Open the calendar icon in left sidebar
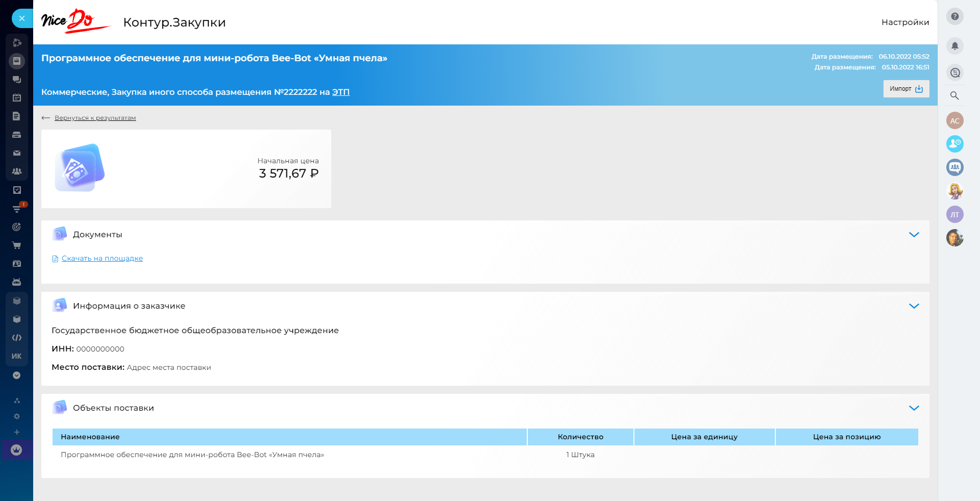 click(16, 98)
